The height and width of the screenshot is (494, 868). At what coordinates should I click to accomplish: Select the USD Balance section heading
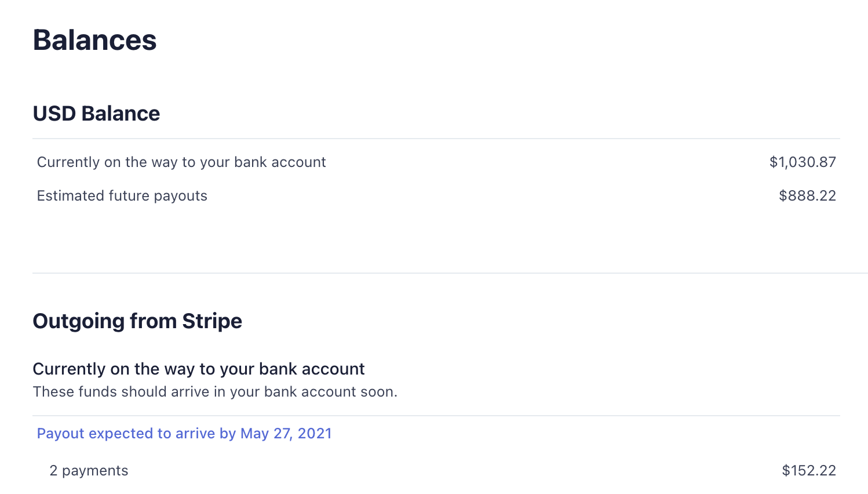click(x=96, y=114)
